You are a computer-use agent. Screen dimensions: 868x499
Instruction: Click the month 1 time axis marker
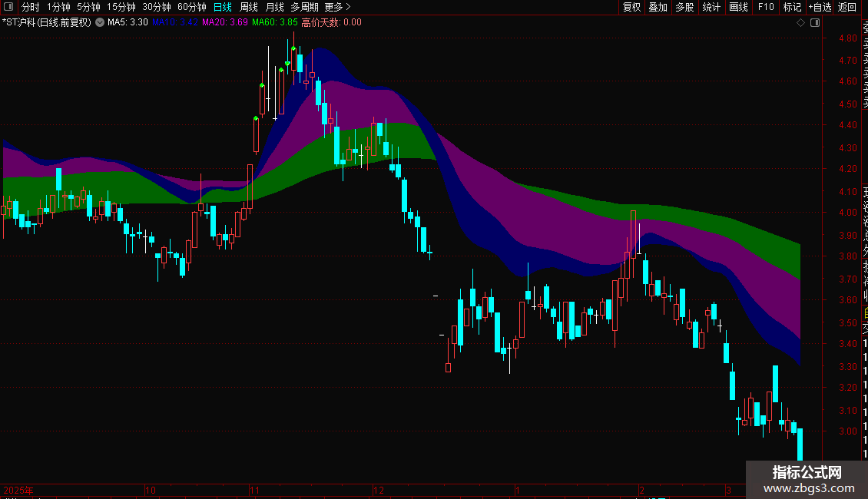coord(517,490)
